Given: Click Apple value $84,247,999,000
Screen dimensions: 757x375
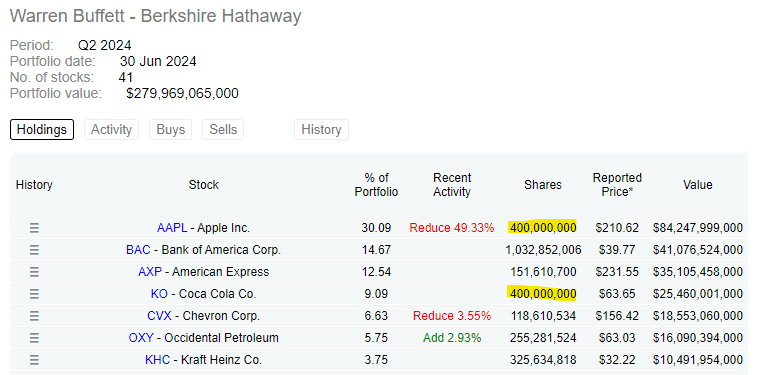Looking at the screenshot, I should (698, 228).
